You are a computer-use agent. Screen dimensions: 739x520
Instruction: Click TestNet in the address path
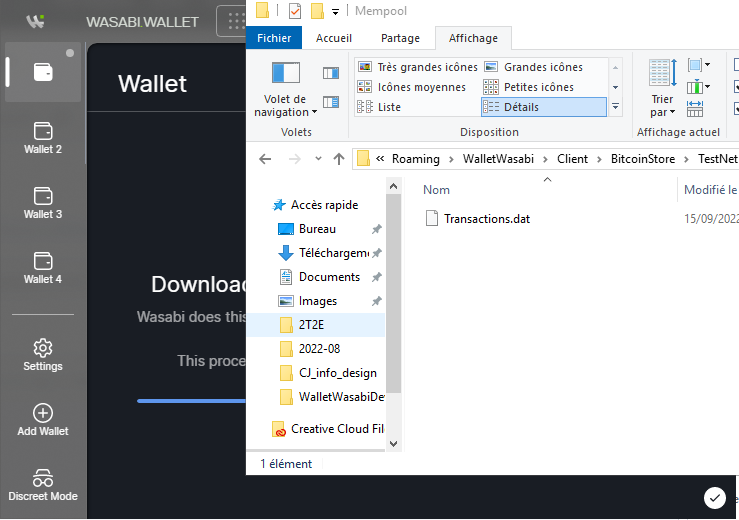717,159
